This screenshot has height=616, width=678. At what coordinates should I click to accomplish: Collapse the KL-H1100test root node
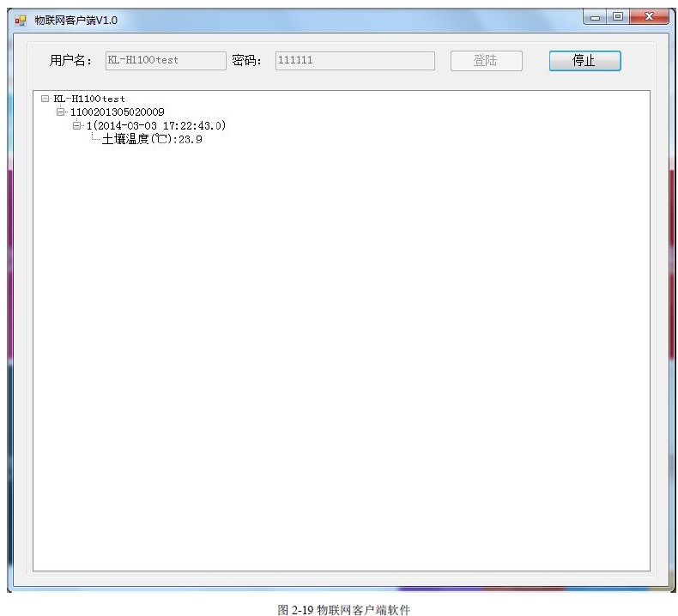pos(45,99)
